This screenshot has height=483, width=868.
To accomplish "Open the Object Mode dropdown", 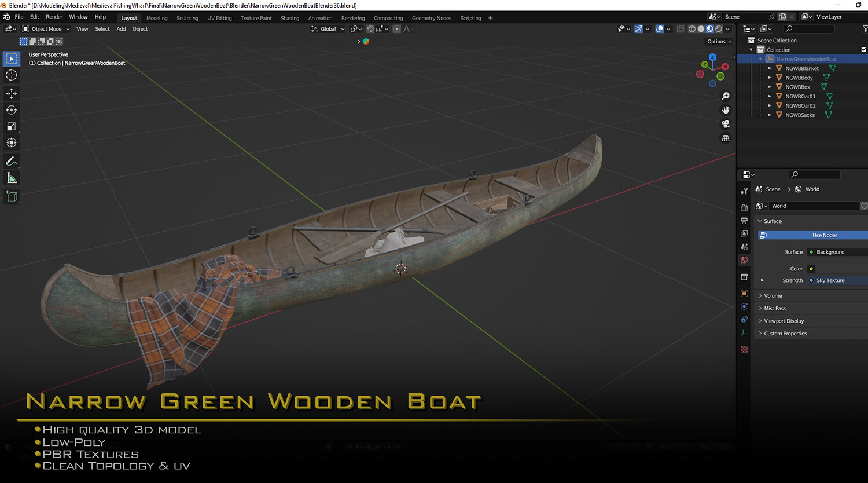I will click(46, 29).
